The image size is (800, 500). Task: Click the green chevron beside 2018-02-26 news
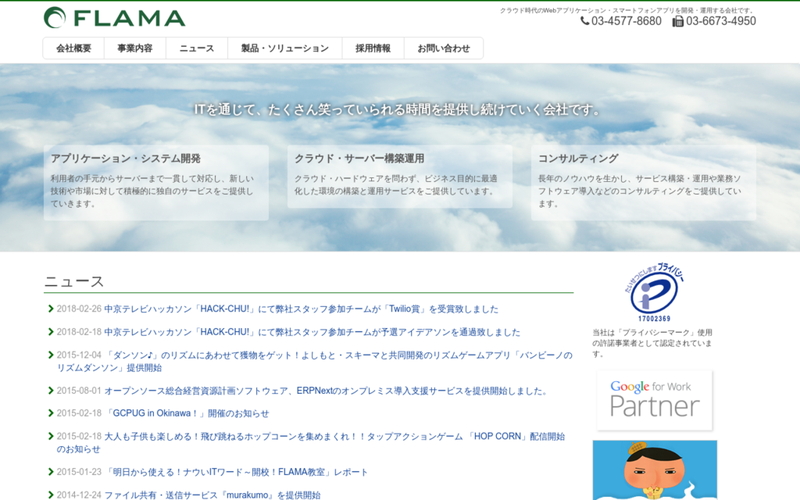pyautogui.click(x=50, y=309)
